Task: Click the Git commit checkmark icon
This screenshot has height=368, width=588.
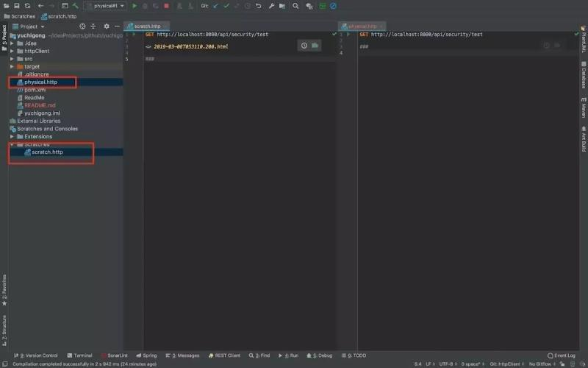Action: [x=226, y=6]
